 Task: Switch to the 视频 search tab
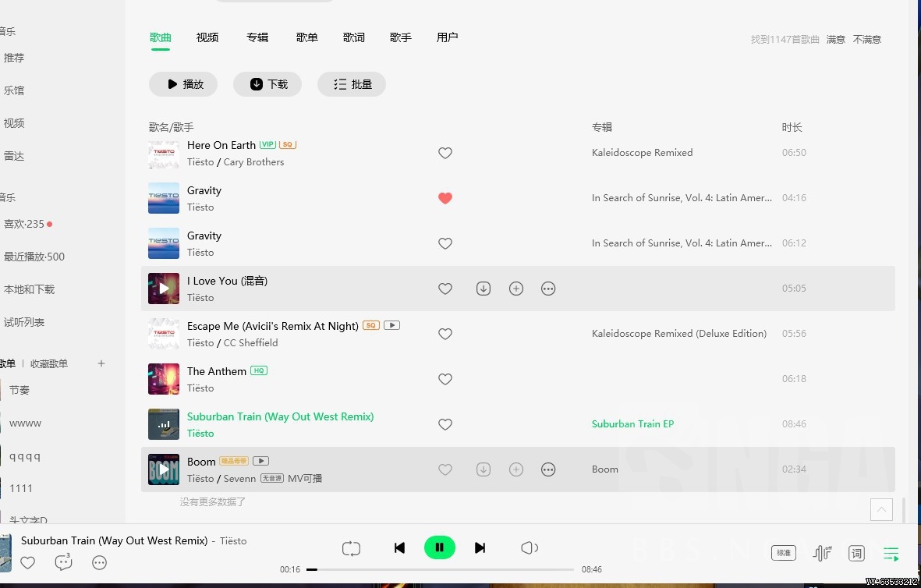pyautogui.click(x=207, y=37)
